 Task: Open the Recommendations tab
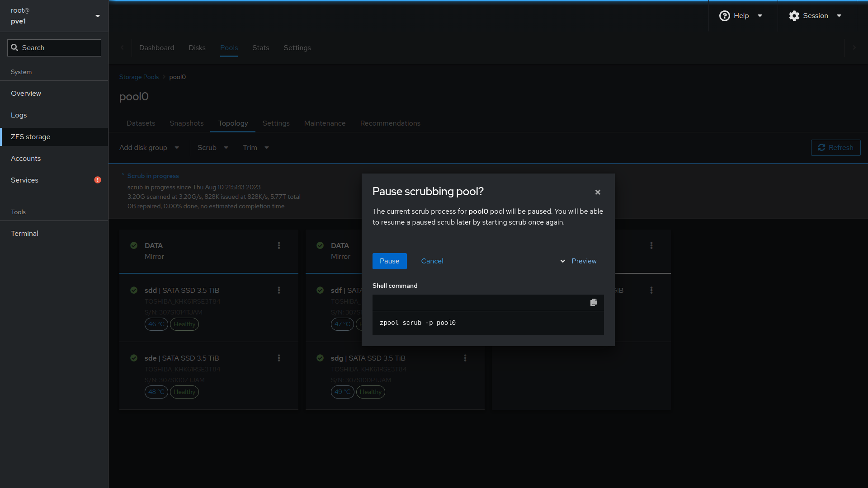(x=390, y=123)
